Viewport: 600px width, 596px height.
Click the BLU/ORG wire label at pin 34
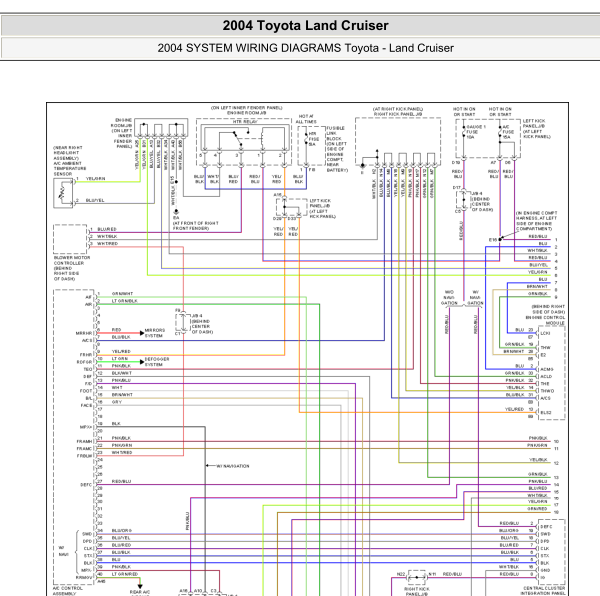coord(121,531)
